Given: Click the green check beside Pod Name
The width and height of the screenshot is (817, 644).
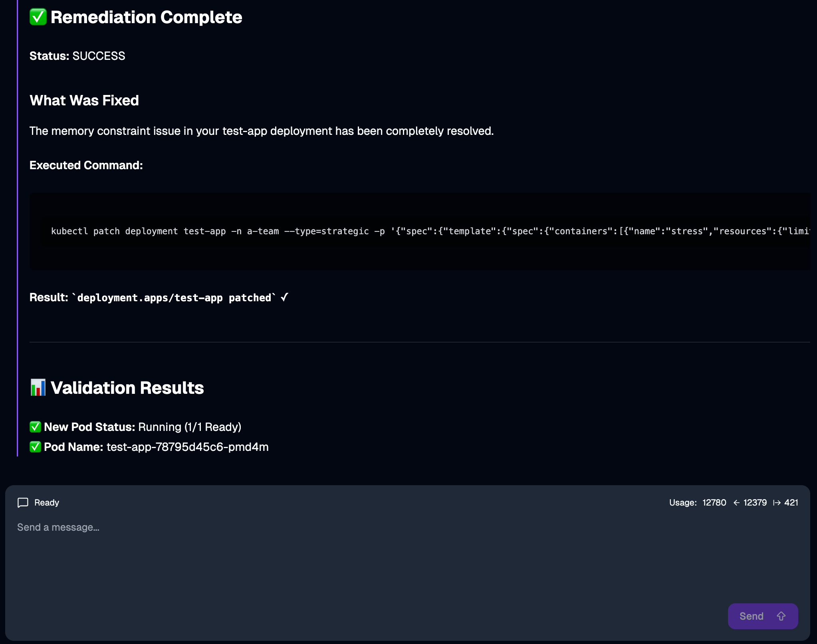Looking at the screenshot, I should pos(35,447).
